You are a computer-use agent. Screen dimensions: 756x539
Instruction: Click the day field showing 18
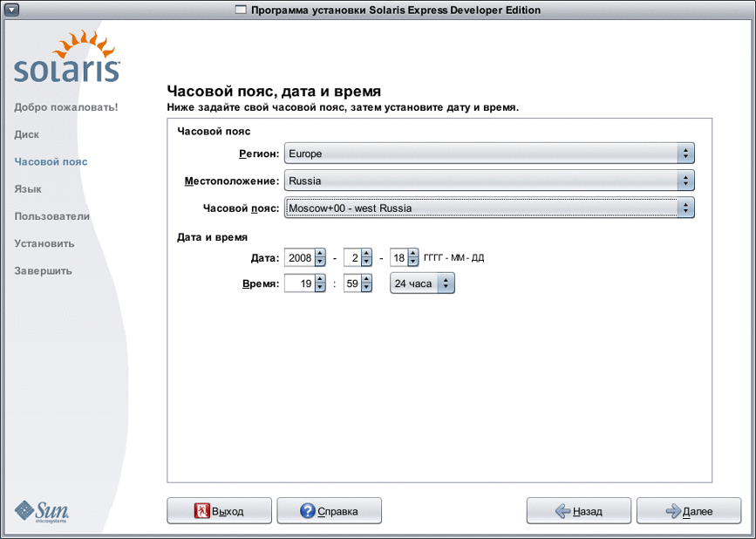coord(398,258)
